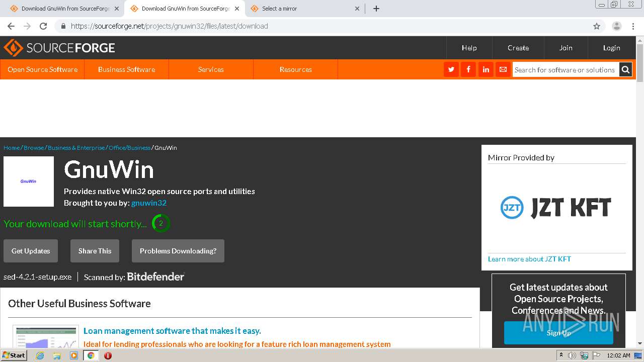644x362 pixels.
Task: Click the Sign Up button
Action: click(558, 333)
